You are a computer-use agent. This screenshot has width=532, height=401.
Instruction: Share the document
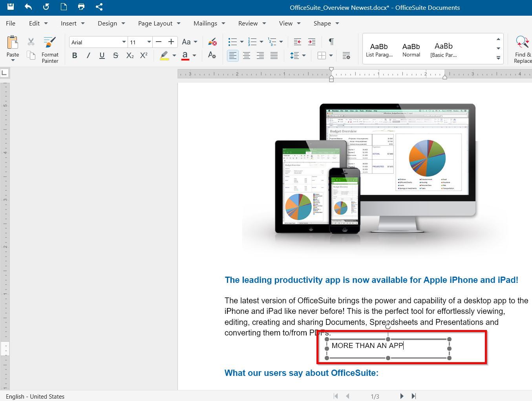click(99, 7)
